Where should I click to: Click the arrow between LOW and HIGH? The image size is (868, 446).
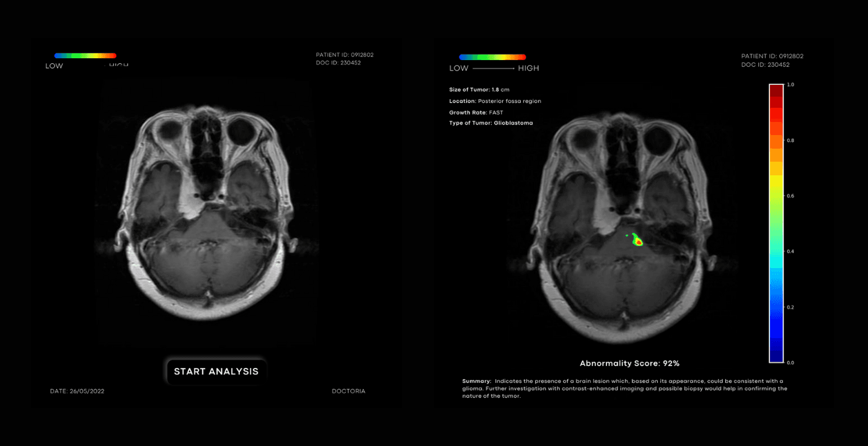(494, 68)
